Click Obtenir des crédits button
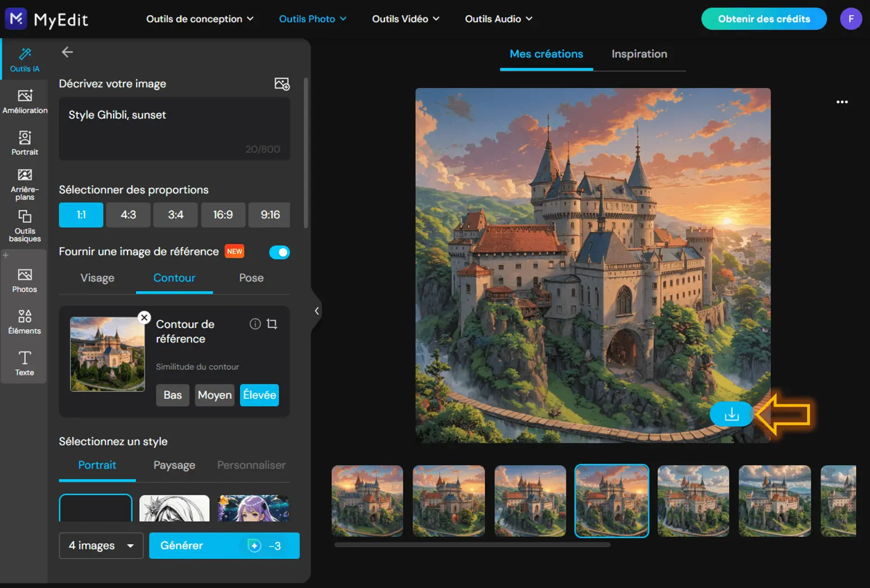The height and width of the screenshot is (588, 870). pos(764,19)
